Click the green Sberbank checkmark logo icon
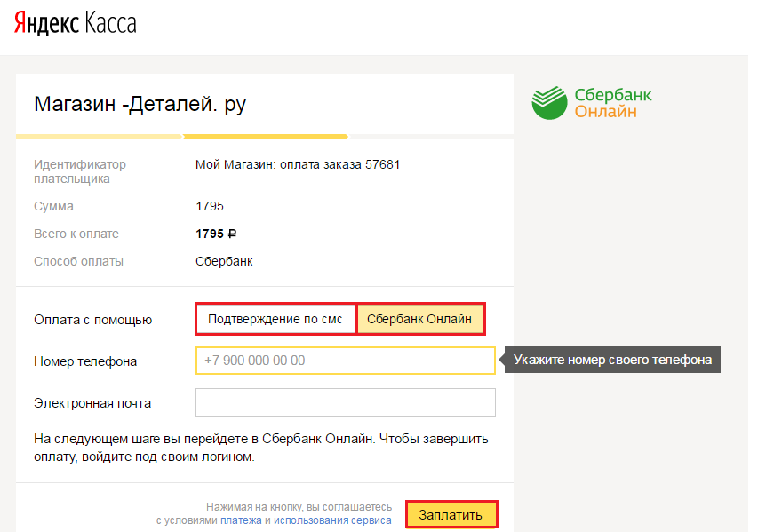 (x=549, y=102)
